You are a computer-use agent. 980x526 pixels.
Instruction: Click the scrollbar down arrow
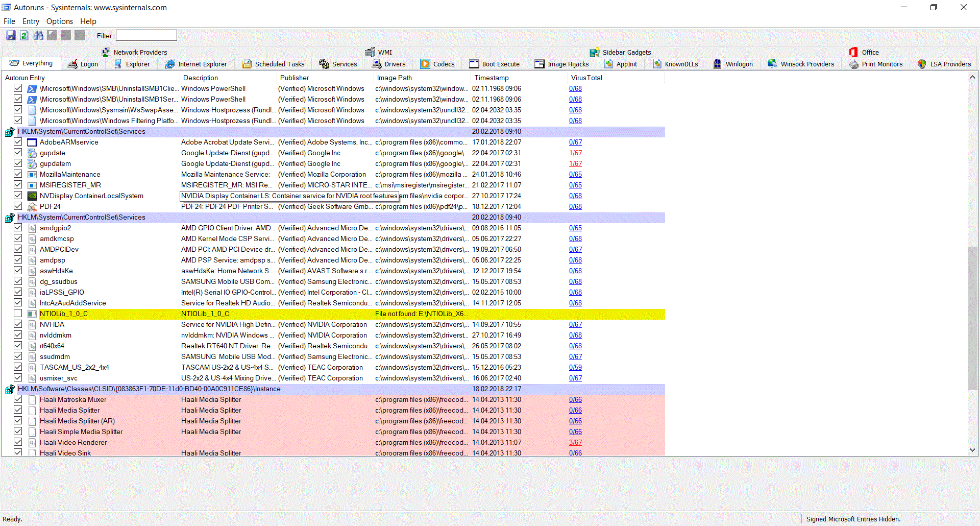pos(972,450)
